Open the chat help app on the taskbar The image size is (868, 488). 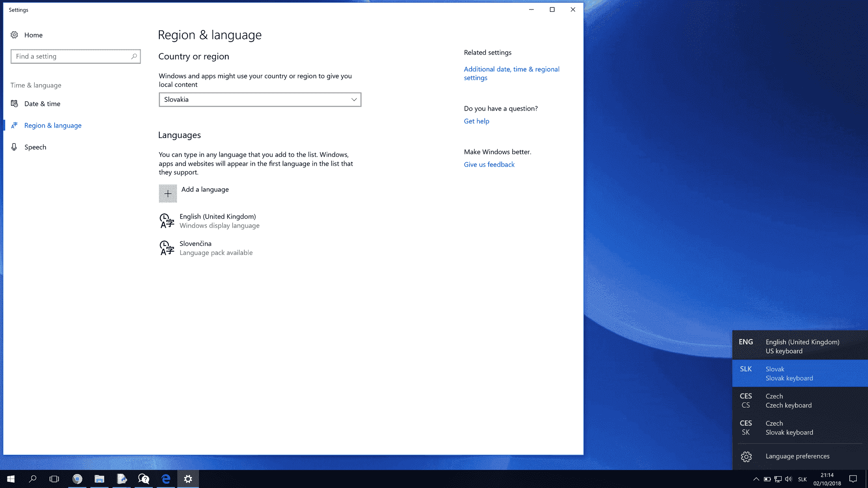tap(144, 479)
